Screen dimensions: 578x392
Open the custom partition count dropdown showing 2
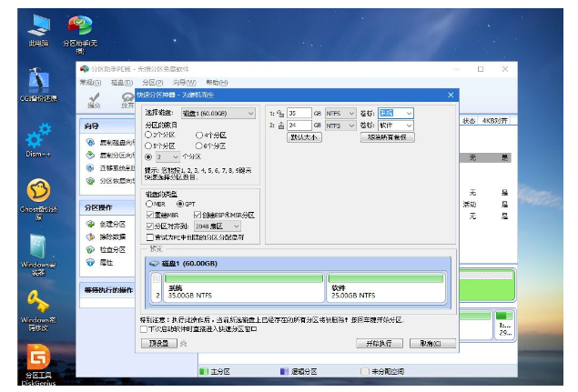[167, 157]
